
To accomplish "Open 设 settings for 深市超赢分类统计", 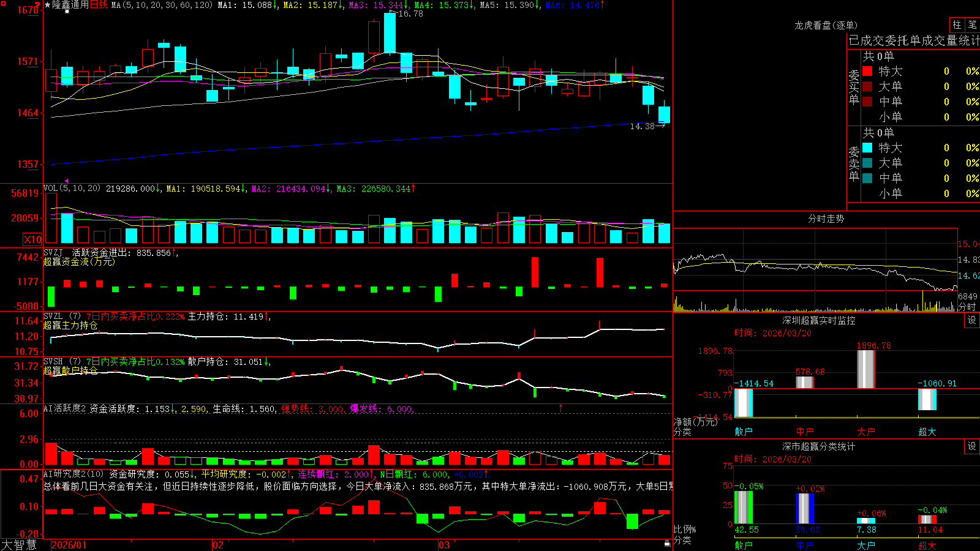I will 971,446.
